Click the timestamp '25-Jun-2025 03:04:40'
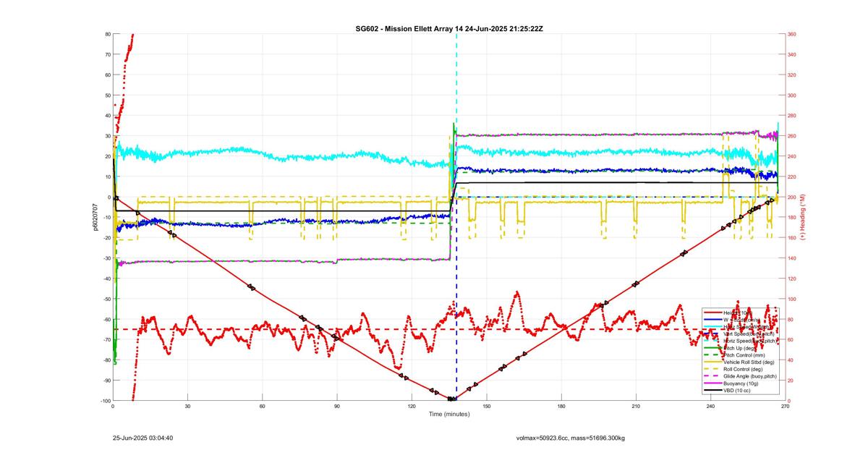Screen dimensions: 868x450 click(142, 438)
